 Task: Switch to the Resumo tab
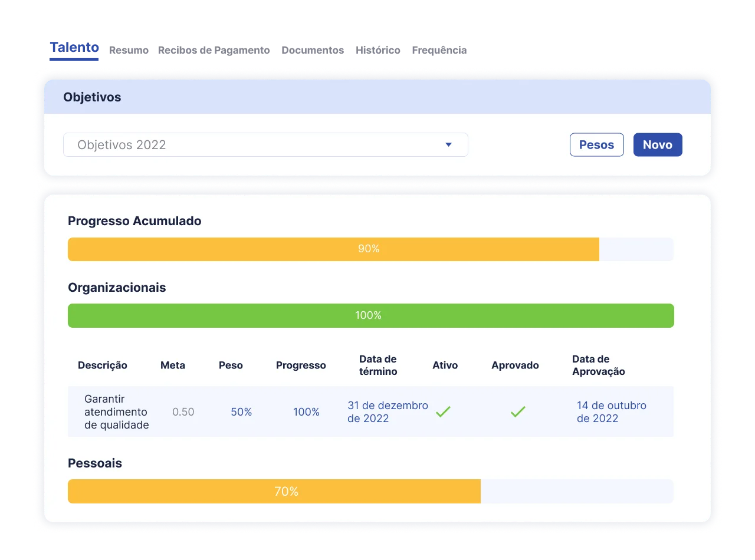tap(129, 50)
